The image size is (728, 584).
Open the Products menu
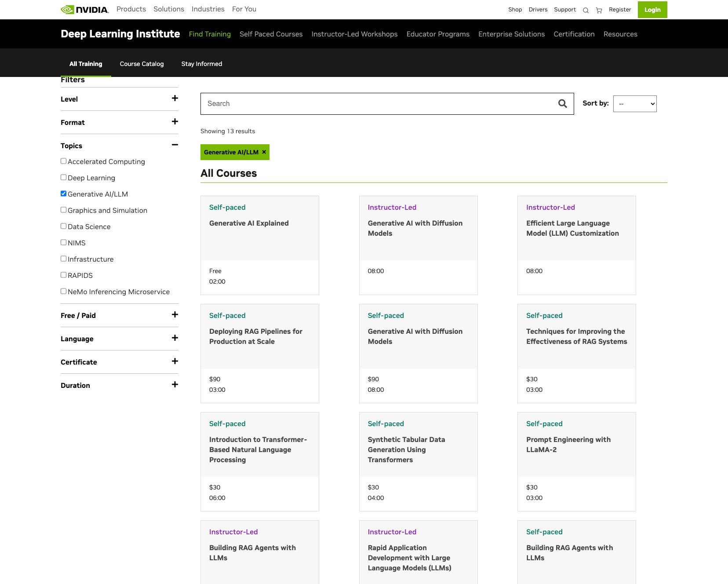131,9
